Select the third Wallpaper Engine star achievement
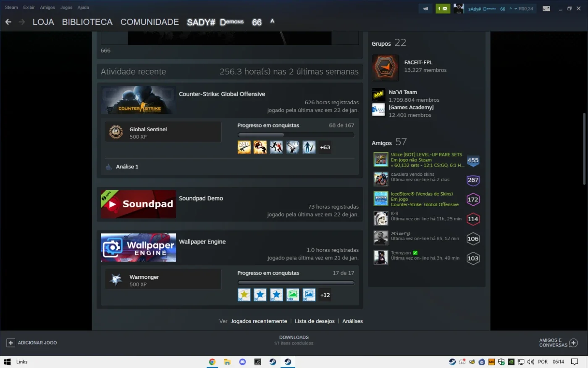 coord(276,295)
